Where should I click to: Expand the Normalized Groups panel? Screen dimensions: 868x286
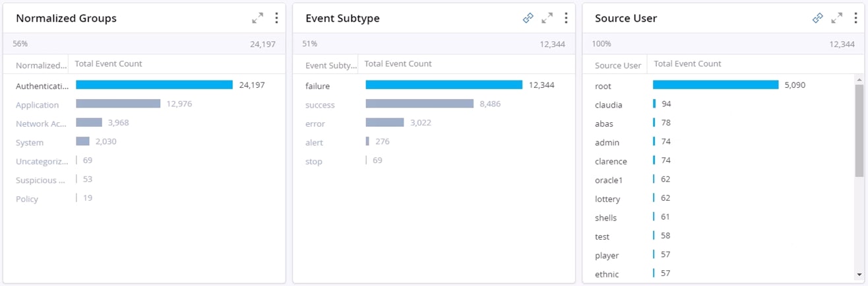coord(257,18)
